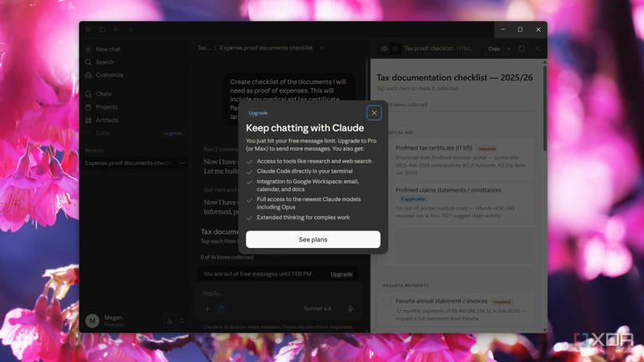Click the See plans button
This screenshot has height=362, width=644.
point(313,240)
